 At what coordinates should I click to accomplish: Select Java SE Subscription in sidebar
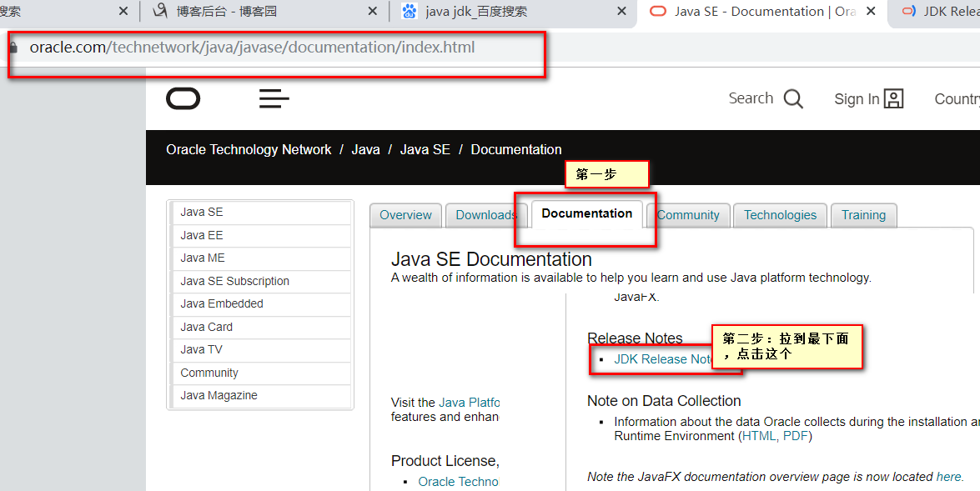pyautogui.click(x=260, y=281)
